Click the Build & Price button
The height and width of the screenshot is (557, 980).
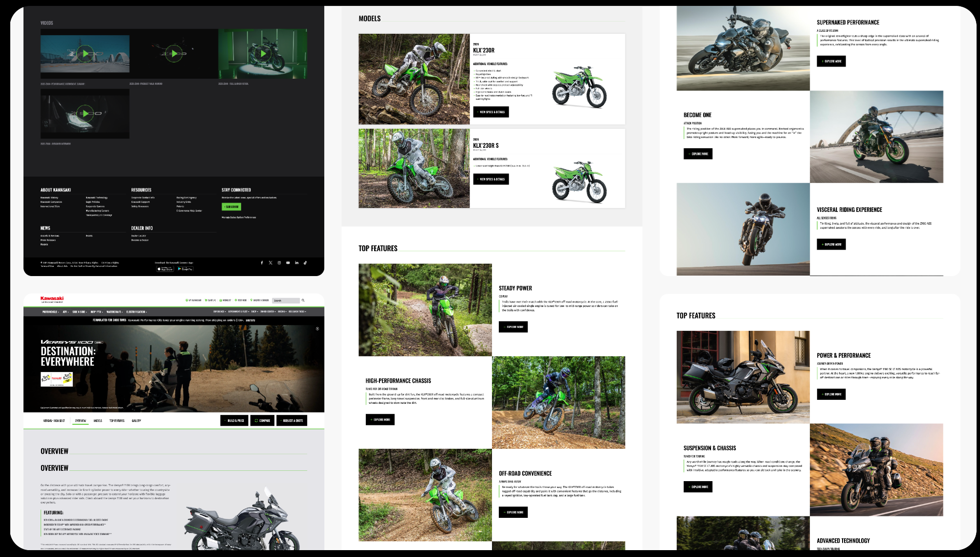tap(234, 420)
